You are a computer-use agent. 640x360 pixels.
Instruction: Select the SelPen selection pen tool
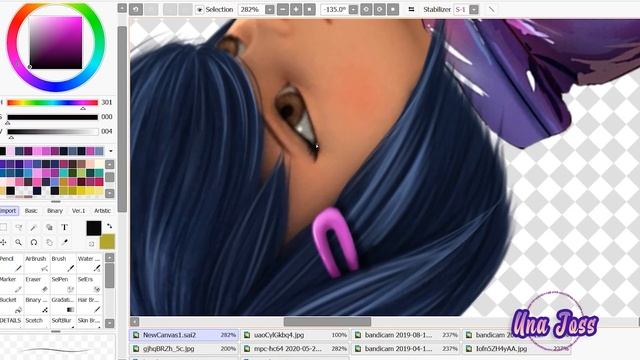click(63, 284)
